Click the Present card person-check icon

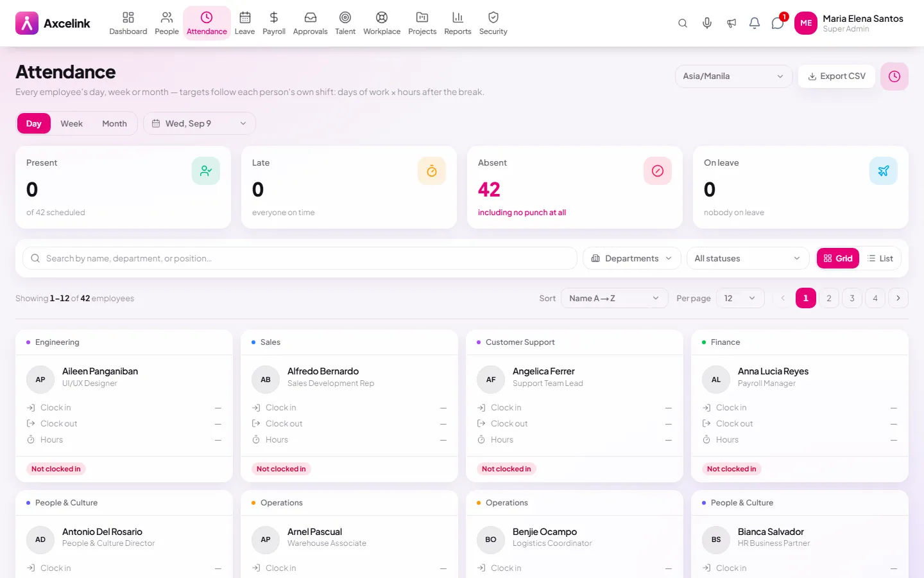(x=206, y=171)
